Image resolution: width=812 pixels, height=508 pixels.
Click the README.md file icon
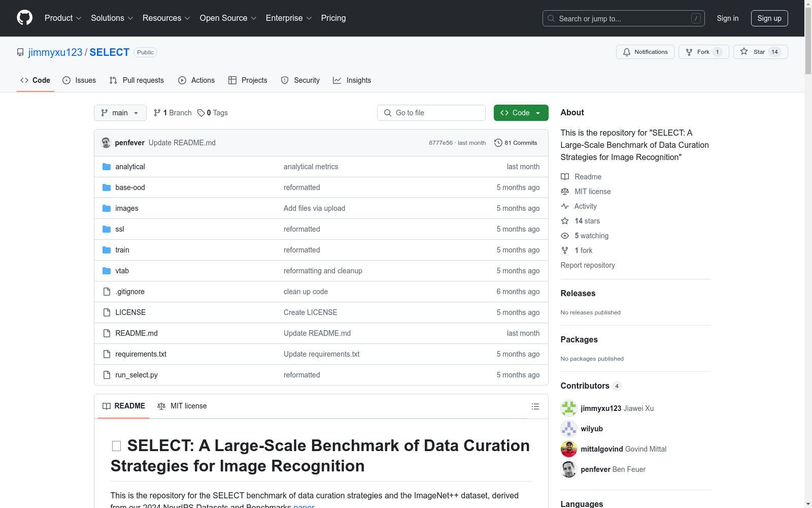pyautogui.click(x=107, y=333)
